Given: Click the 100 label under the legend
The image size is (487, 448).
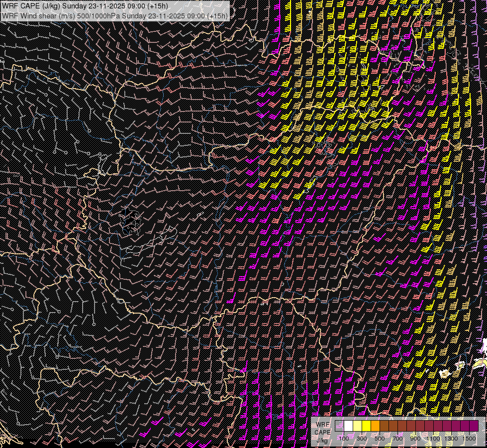Looking at the screenshot, I should 344,439.
